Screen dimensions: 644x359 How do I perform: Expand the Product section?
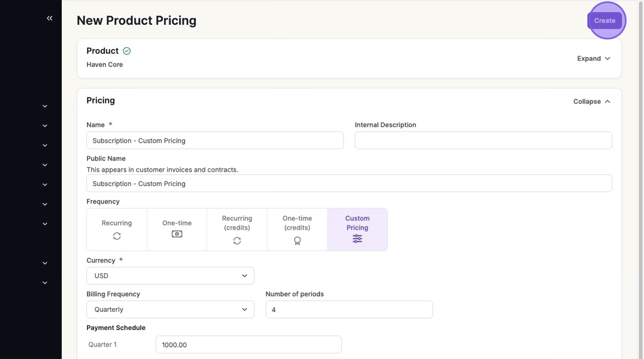[594, 58]
